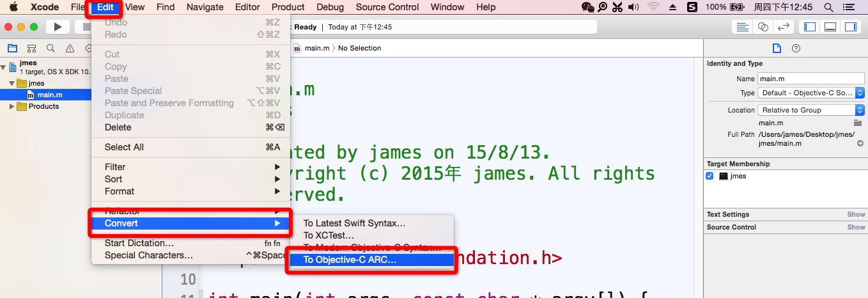Open the Quick Help inspector icon
Viewport: 868px width, 298px height.
[x=796, y=49]
